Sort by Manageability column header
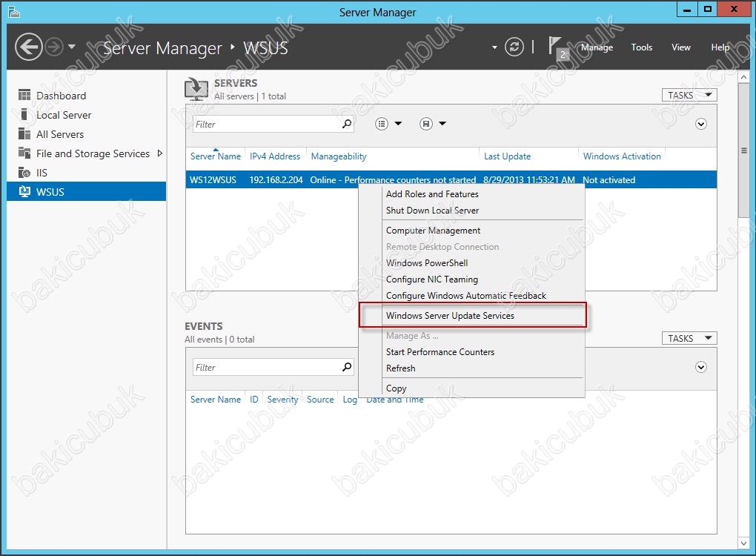The width and height of the screenshot is (756, 556). click(339, 156)
